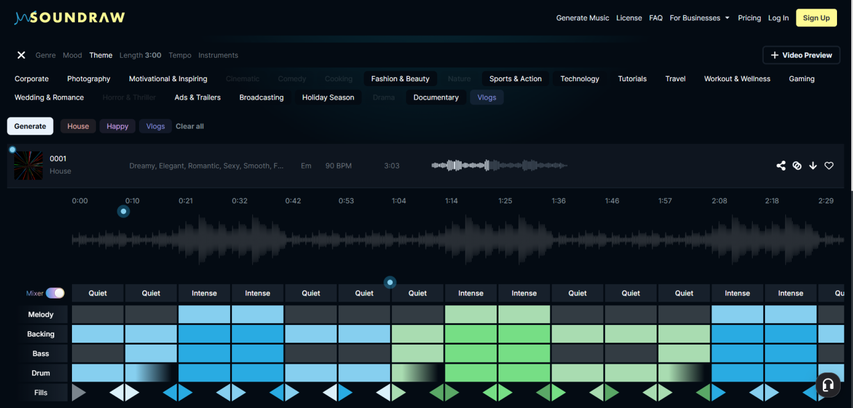The width and height of the screenshot is (853, 408).
Task: Toggle the Mixer switch
Action: [55, 293]
